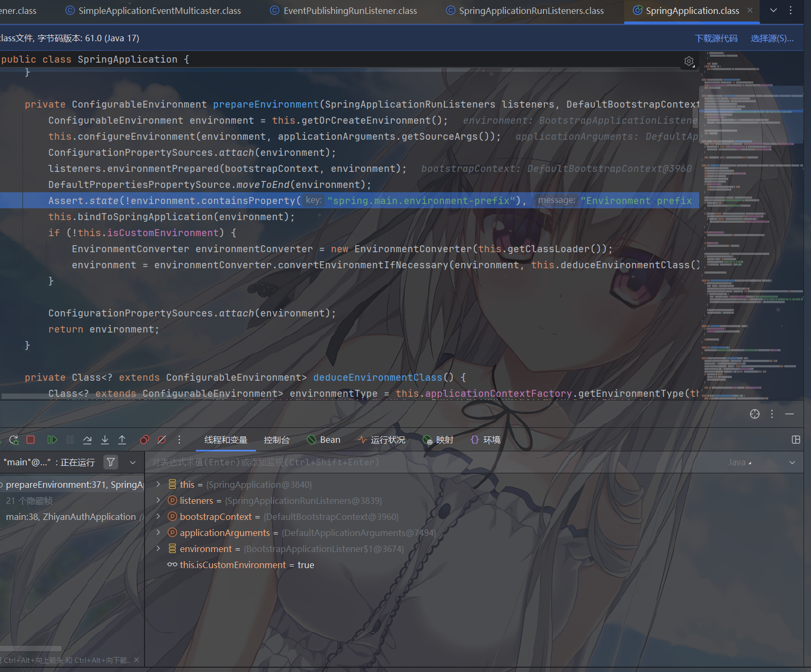Click the Step Out up-arrow icon
Viewport: 811px width, 672px height.
point(122,440)
